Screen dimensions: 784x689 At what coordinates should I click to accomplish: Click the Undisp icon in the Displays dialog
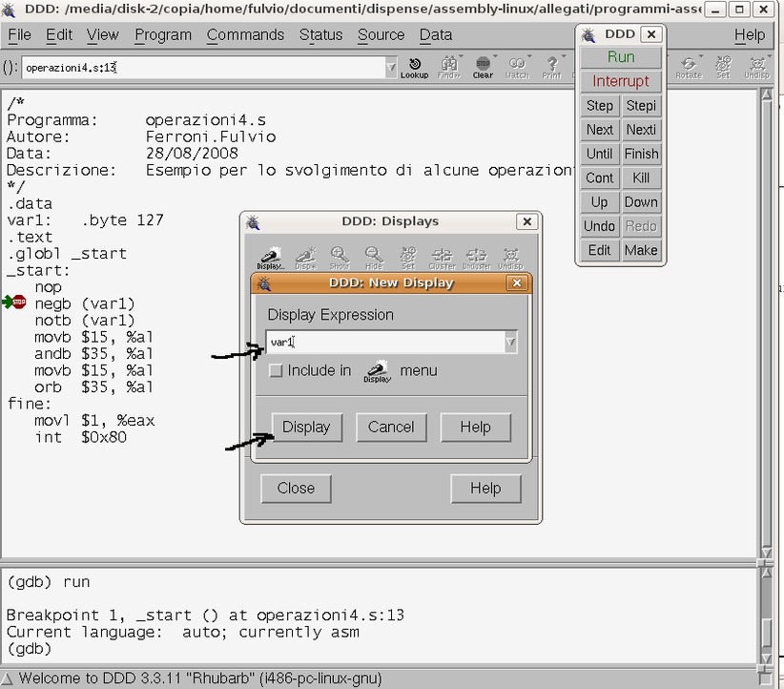pyautogui.click(x=510, y=259)
